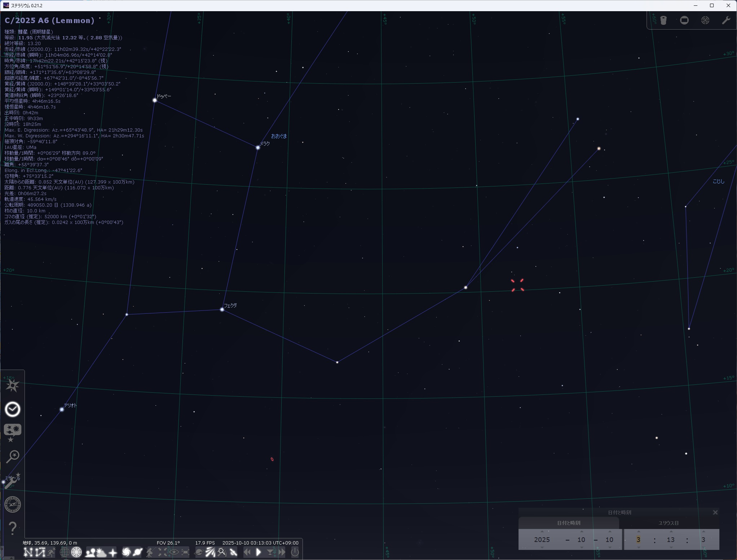The height and width of the screenshot is (560, 737).
Task: Close the date and time panel
Action: 715,512
